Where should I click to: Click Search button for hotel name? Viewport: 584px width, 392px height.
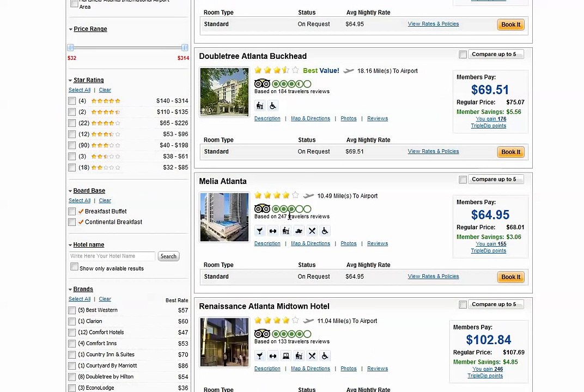tap(168, 256)
